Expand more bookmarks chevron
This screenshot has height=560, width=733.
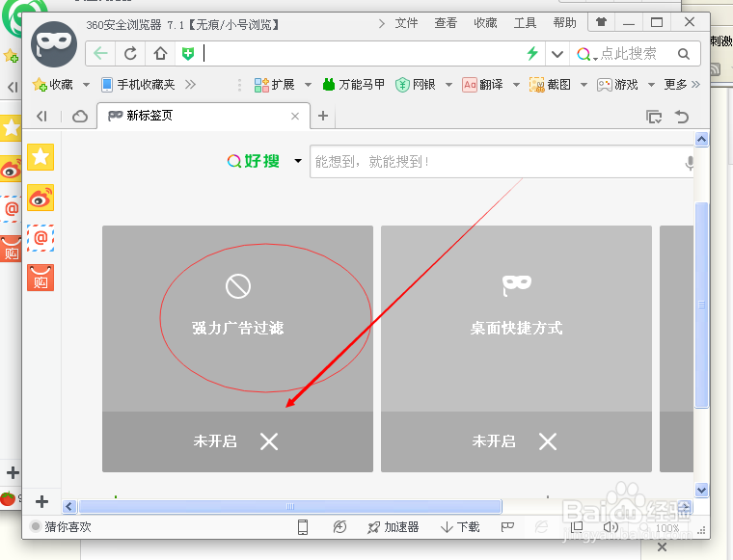pos(190,85)
